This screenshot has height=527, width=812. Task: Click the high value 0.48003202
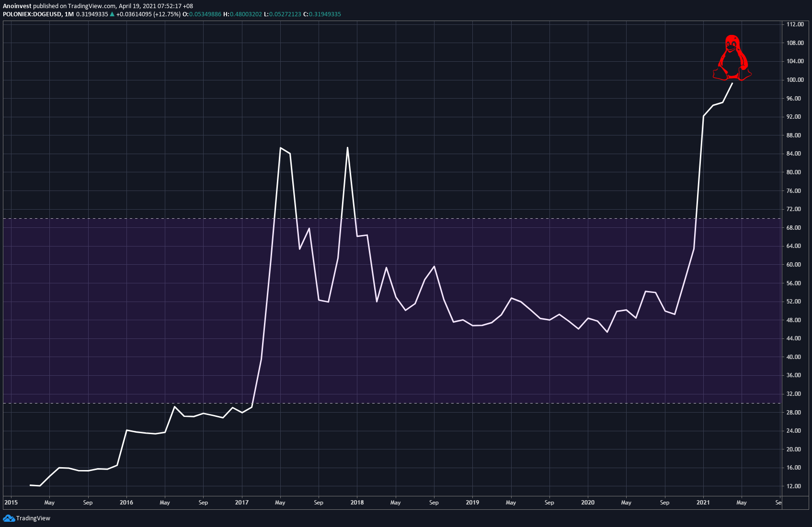(x=246, y=14)
